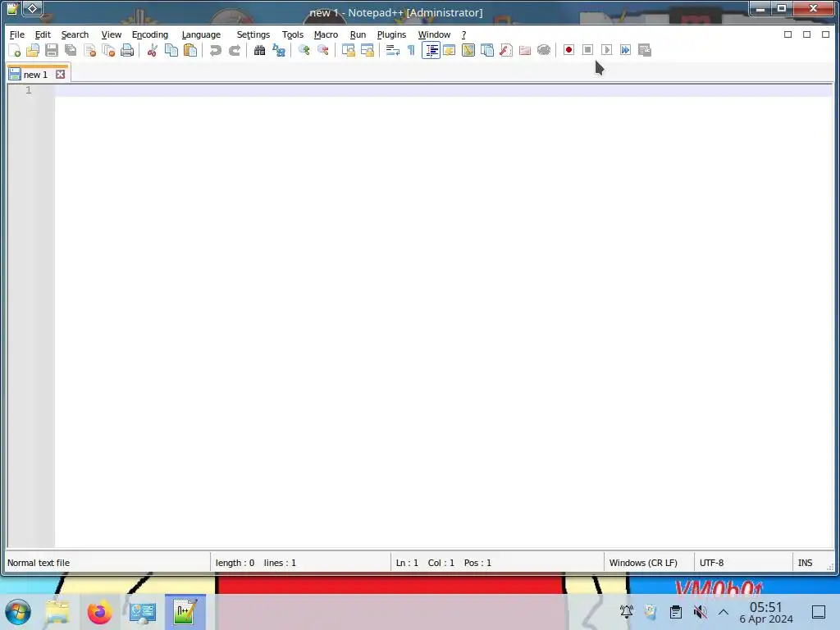840x630 pixels.
Task: Open the File menu
Action: point(17,34)
